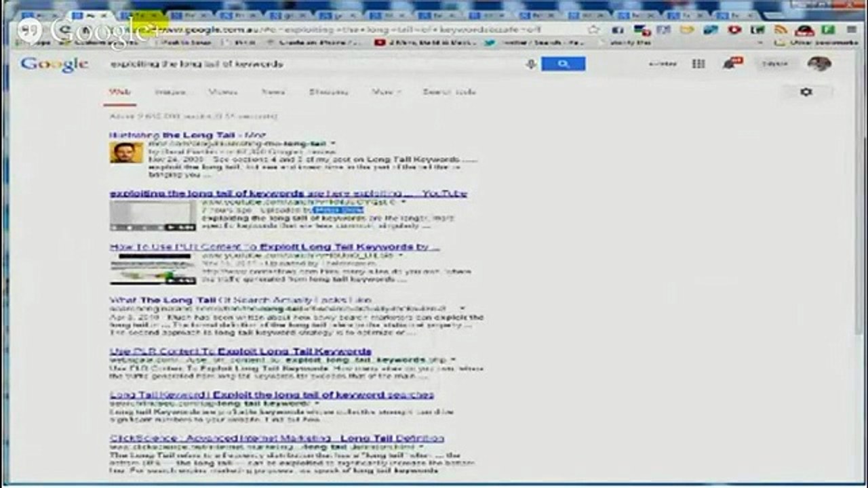Open YouTube result 'exploiting the long tail of keywords'
This screenshot has height=488, width=868.
(x=289, y=193)
